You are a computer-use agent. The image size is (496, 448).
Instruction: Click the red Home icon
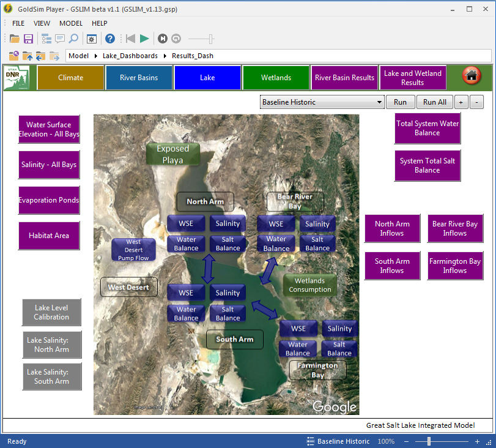pos(472,76)
